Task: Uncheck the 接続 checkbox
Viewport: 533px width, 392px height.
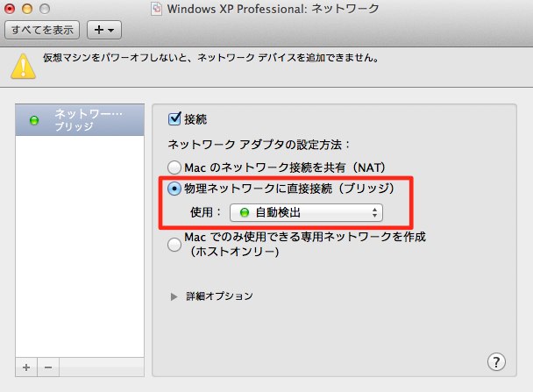Action: click(x=174, y=118)
